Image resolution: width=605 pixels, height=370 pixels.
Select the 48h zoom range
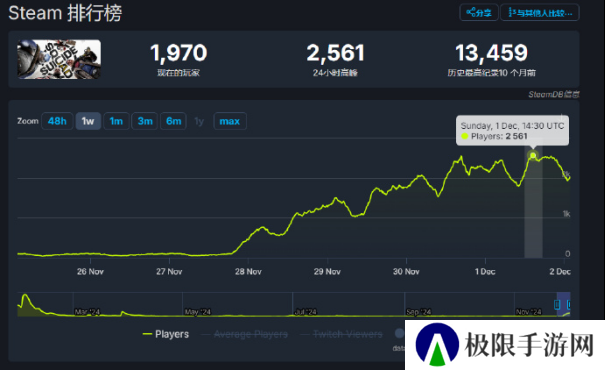point(57,121)
